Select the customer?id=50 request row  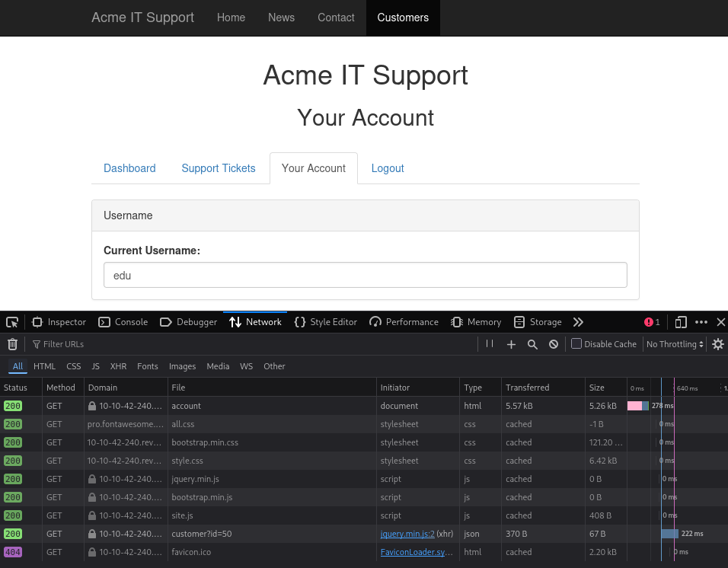[x=364, y=534]
